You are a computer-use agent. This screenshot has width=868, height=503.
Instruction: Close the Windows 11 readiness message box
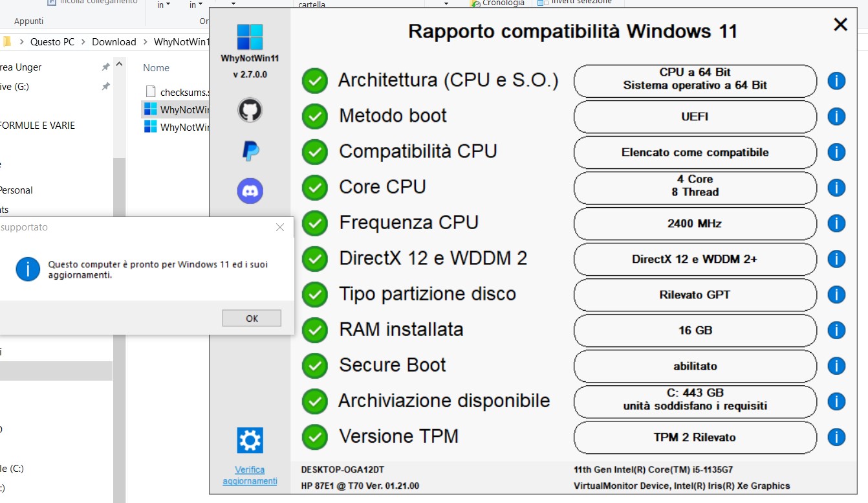click(x=280, y=227)
